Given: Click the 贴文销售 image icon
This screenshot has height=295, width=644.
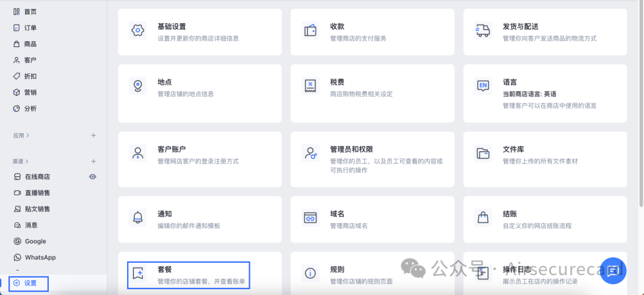Looking at the screenshot, I should pyautogui.click(x=17, y=209).
